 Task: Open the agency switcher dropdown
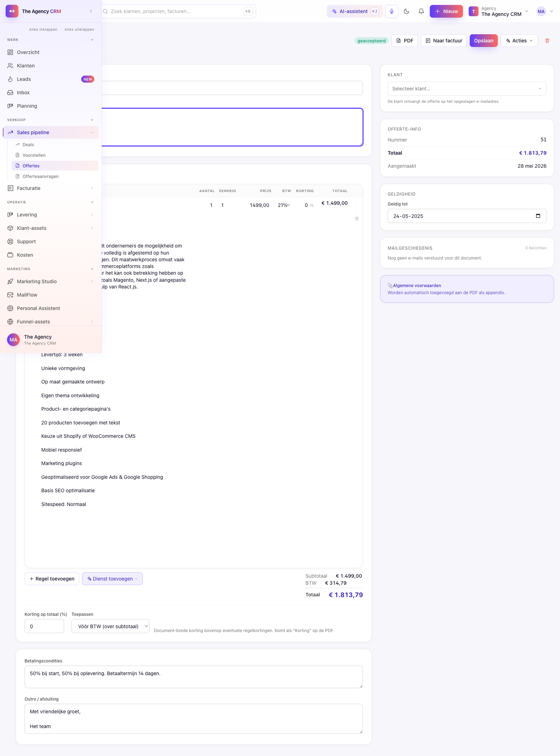tap(499, 11)
